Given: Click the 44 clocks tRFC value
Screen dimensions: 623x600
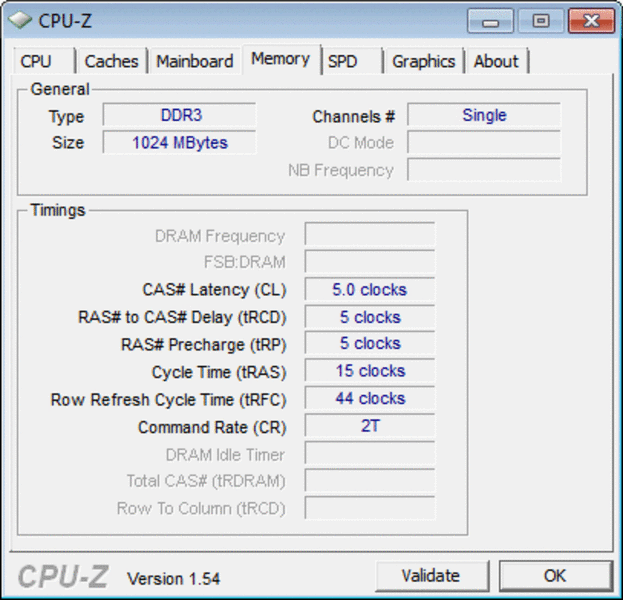Looking at the screenshot, I should 370,398.
